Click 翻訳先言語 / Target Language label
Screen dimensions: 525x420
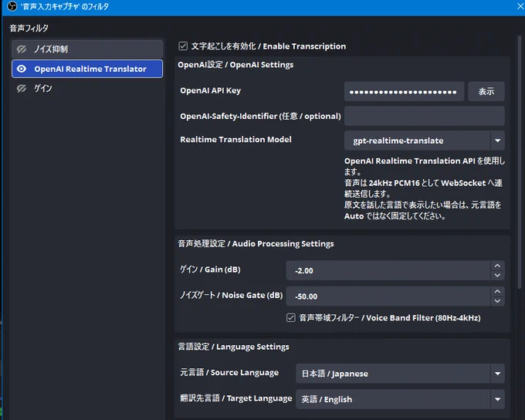click(236, 398)
